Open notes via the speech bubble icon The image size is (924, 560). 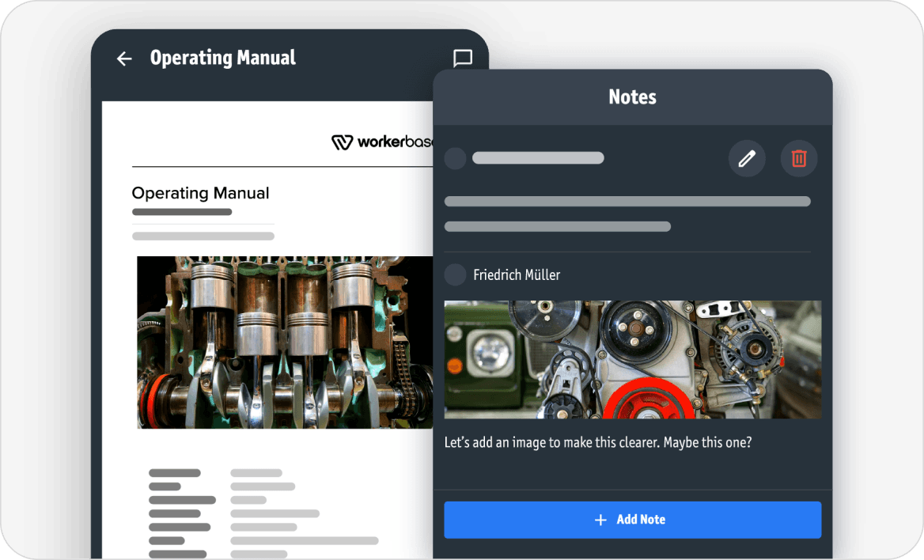pyautogui.click(x=462, y=59)
